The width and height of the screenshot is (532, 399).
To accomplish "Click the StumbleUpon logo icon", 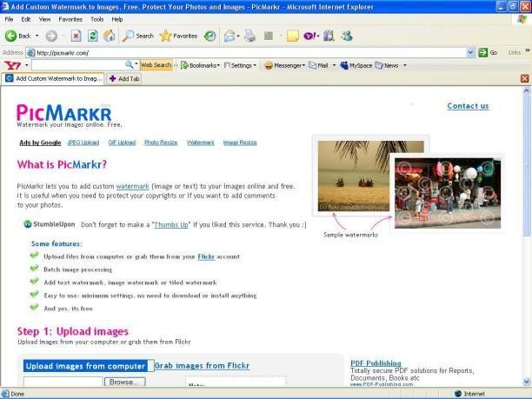I will [28, 224].
